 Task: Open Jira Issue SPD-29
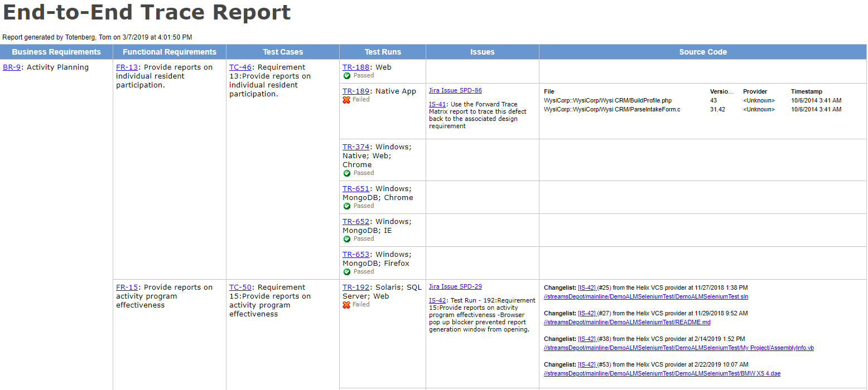(456, 286)
